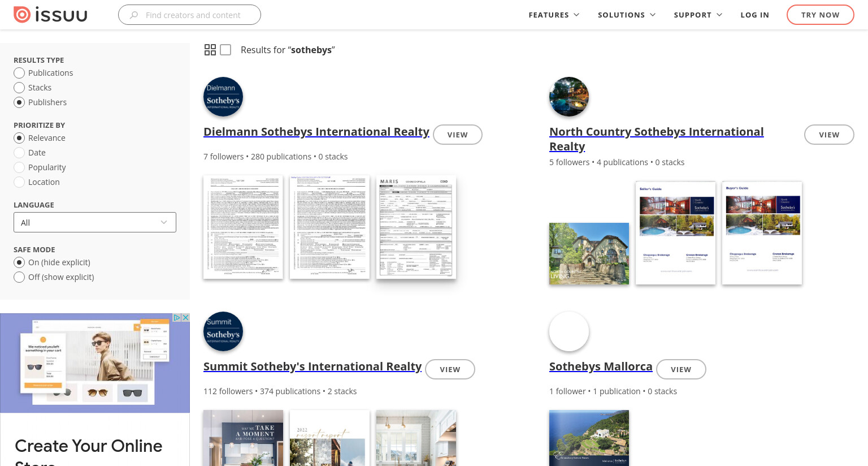
Task: Expand the Support menu
Action: 698,15
